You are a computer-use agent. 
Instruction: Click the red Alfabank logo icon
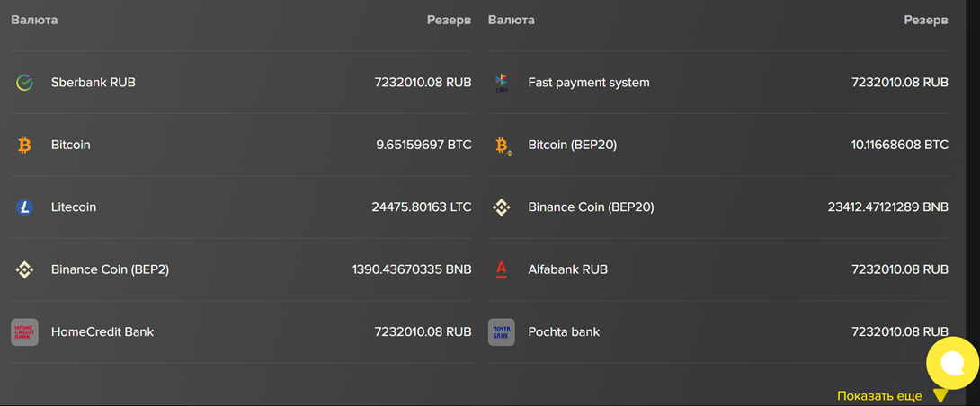502,269
